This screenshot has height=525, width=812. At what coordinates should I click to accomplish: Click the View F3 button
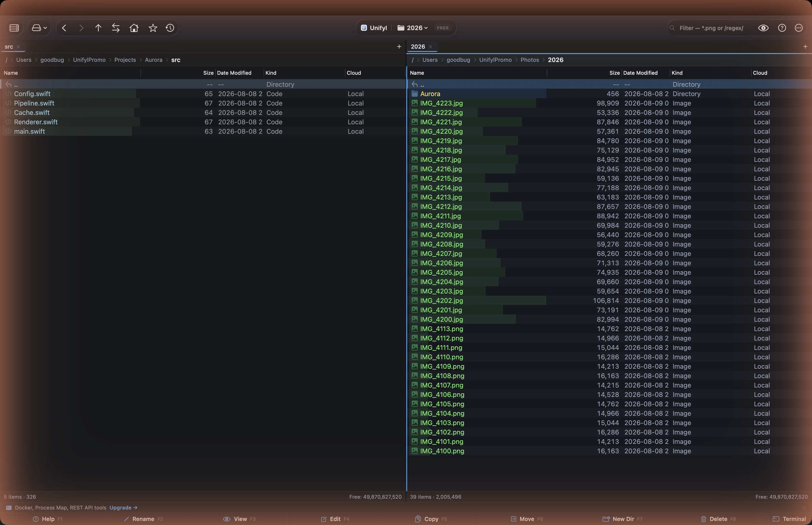coord(239,519)
